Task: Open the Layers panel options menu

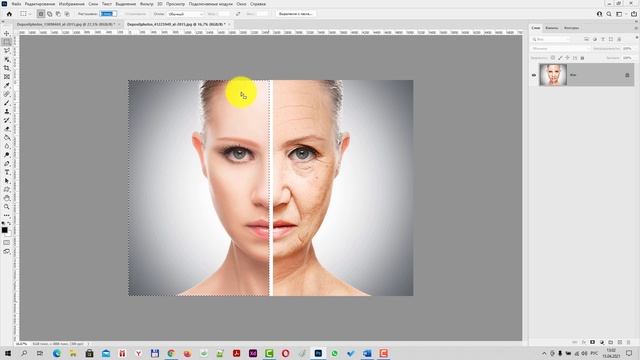Action: (636, 28)
